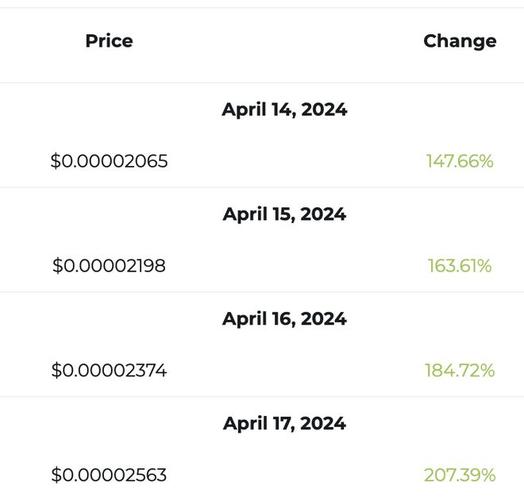The image size is (524, 500).
Task: Click the word April in April 14 heading
Action: pyautogui.click(x=244, y=110)
